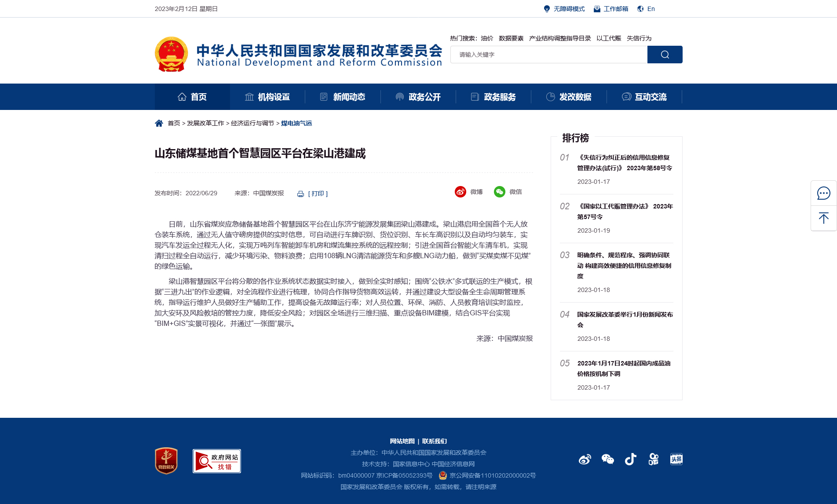The image size is (837, 504).
Task: Click the search magnifier button
Action: click(665, 55)
